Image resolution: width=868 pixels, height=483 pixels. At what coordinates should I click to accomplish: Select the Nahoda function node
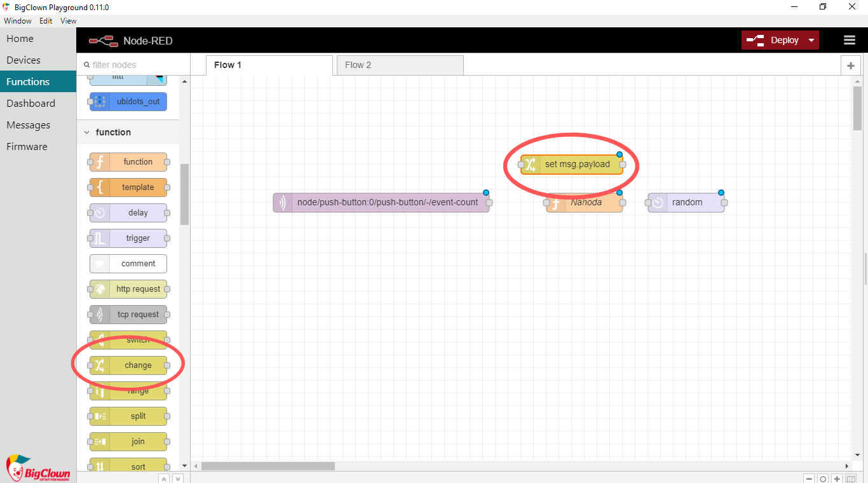point(585,203)
